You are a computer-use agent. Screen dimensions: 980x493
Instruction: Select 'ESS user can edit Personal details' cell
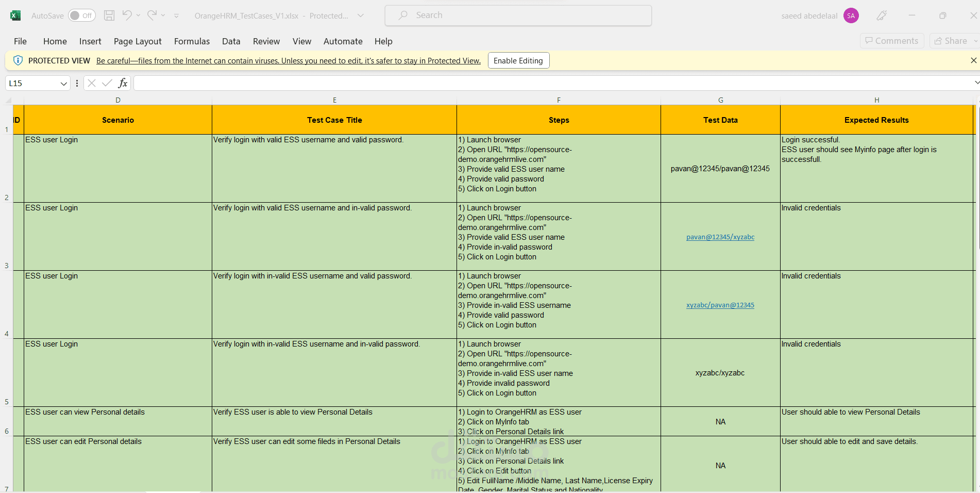(x=118, y=464)
